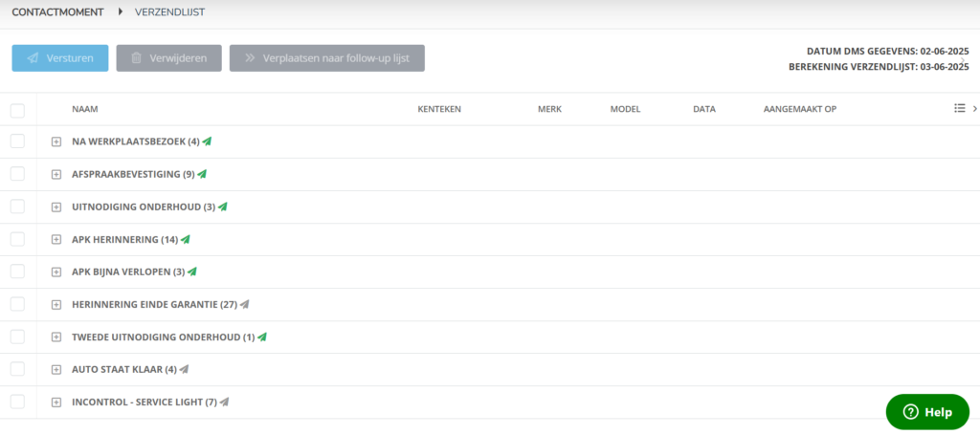Click the DATUM DMS GEGEVENS date text
The width and height of the screenshot is (980, 435).
click(x=887, y=52)
